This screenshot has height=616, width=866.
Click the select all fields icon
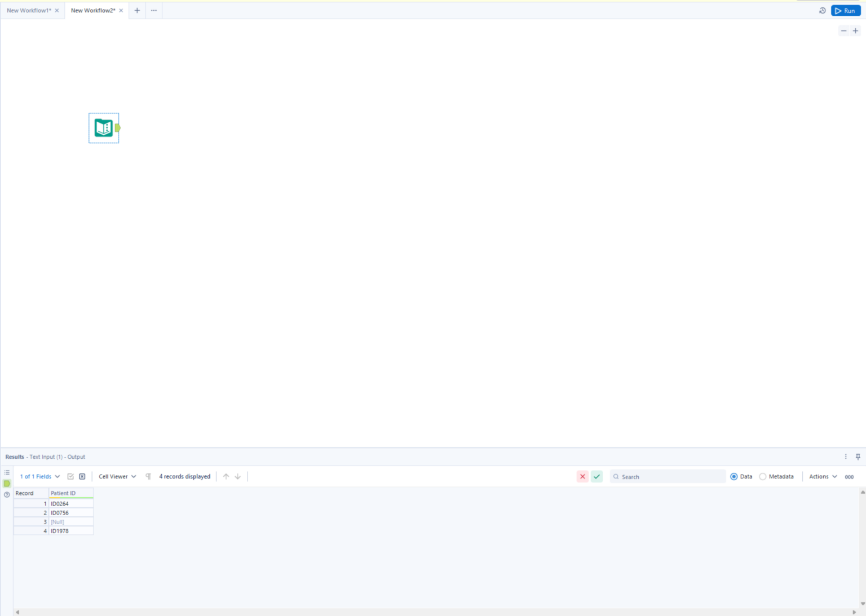tap(70, 477)
